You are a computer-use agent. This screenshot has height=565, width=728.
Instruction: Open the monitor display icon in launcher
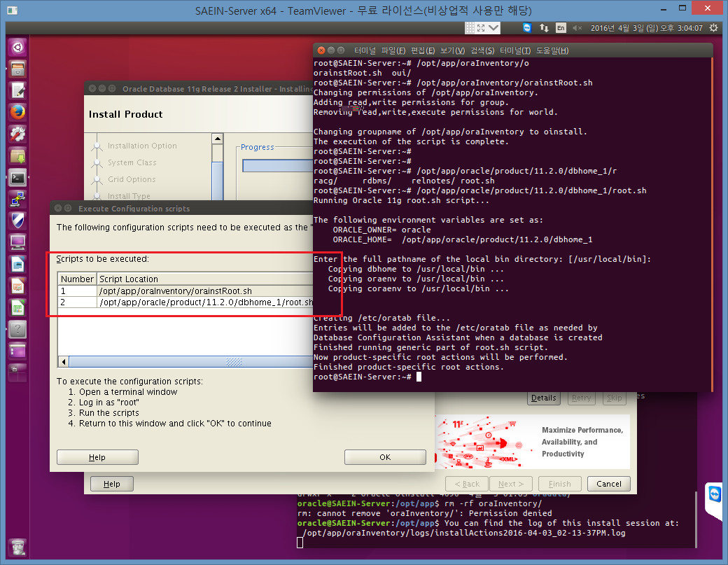[x=17, y=242]
